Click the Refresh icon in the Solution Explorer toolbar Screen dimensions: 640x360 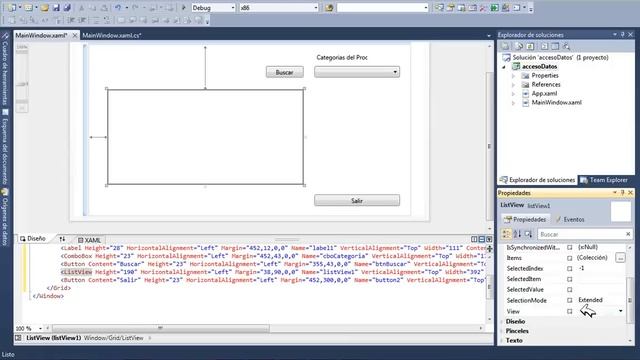click(x=530, y=46)
